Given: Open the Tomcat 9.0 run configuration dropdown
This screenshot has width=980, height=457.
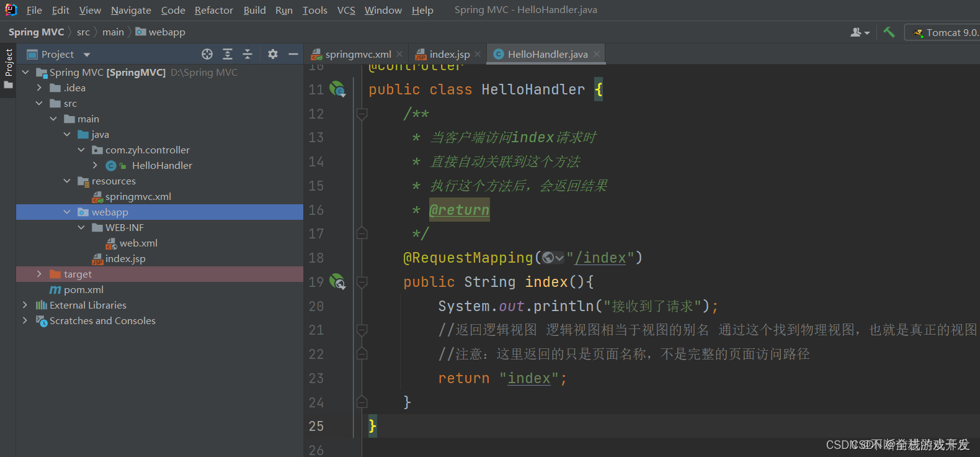Looking at the screenshot, I should pos(943,32).
